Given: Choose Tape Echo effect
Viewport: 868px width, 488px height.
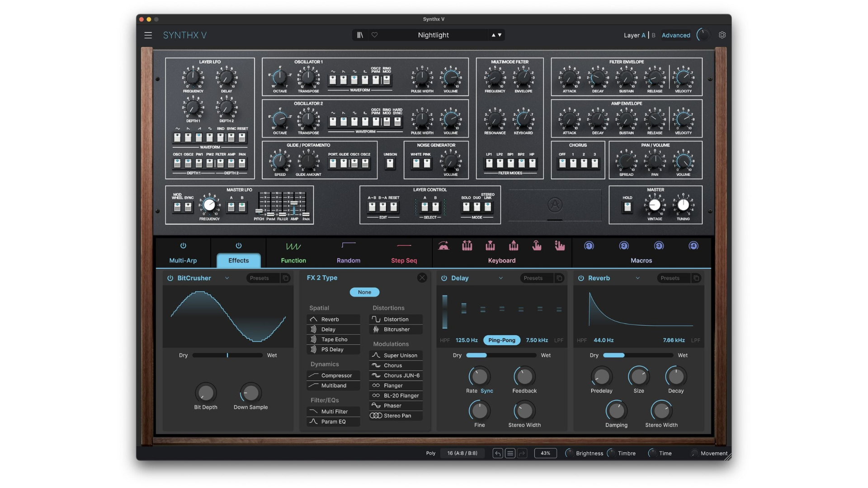Looking at the screenshot, I should pyautogui.click(x=333, y=339).
